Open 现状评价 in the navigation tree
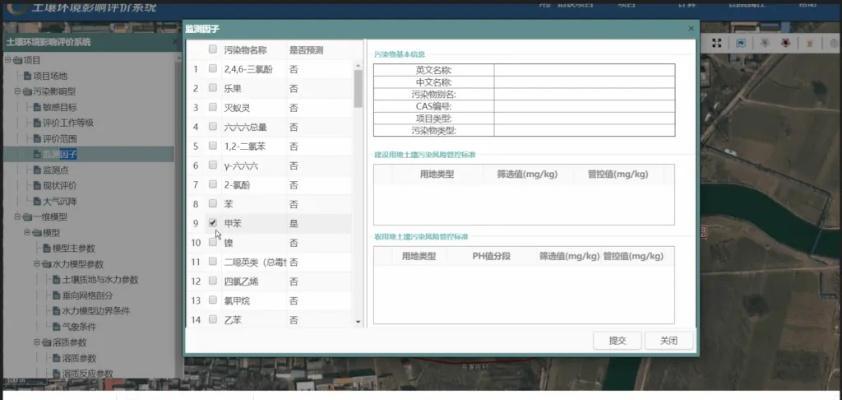 pos(58,185)
